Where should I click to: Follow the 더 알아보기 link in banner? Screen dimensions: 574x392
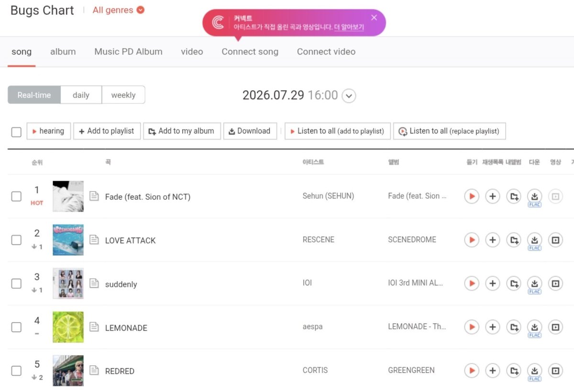tap(349, 27)
